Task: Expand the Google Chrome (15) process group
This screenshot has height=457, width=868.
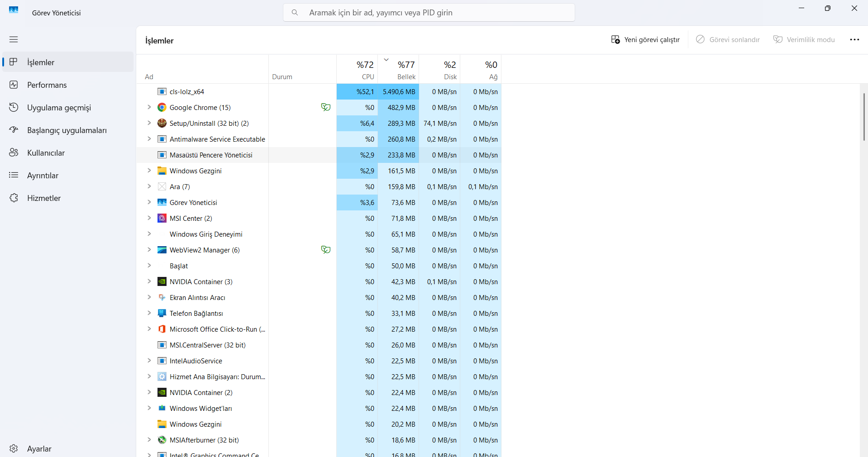Action: pyautogui.click(x=149, y=107)
